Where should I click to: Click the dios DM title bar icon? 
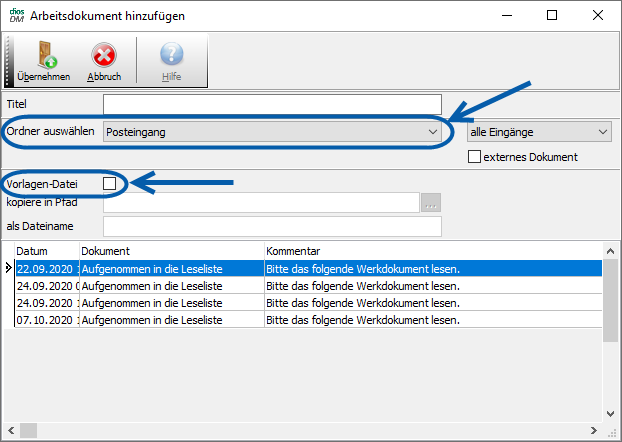coord(16,16)
